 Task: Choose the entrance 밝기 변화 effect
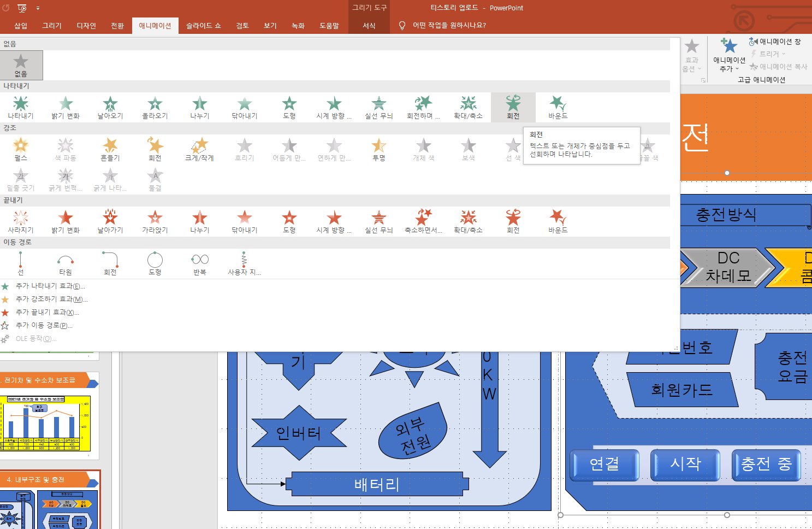pyautogui.click(x=66, y=107)
